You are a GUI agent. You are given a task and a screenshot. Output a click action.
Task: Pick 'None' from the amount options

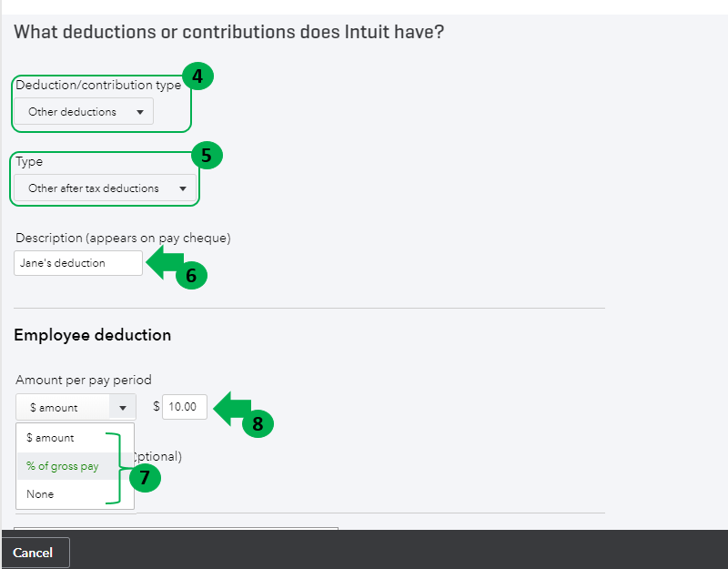(x=40, y=494)
